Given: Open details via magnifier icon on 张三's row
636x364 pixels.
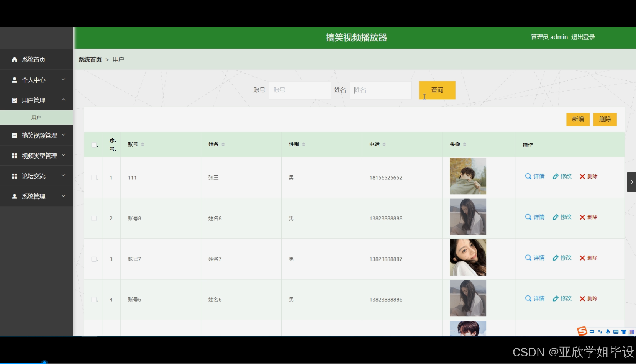Looking at the screenshot, I should (x=528, y=176).
